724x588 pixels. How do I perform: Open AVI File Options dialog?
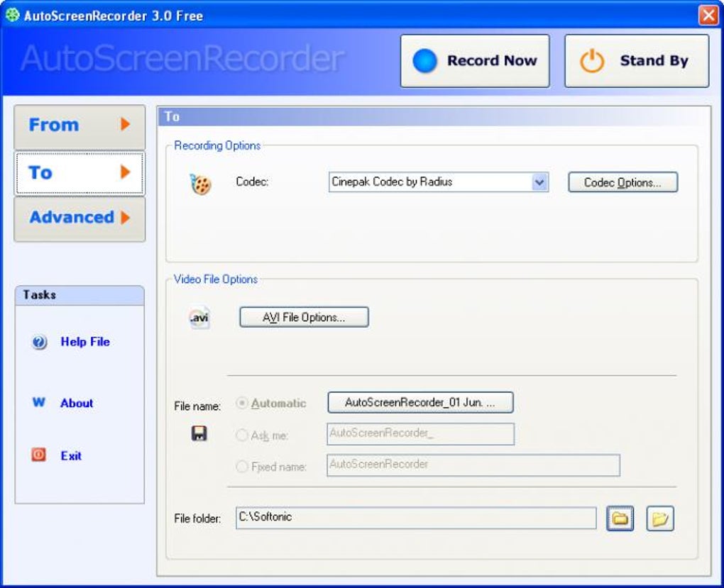304,317
